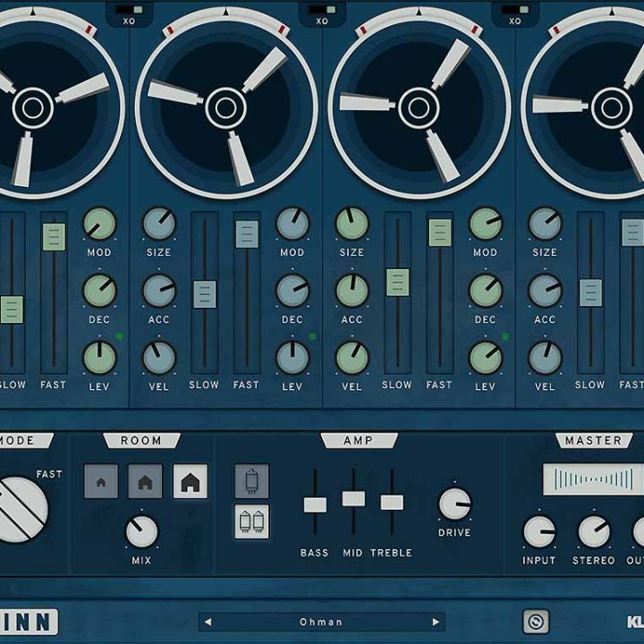Click the second panel VEL knob
Image resolution: width=644 pixels, height=644 pixels.
(159, 358)
